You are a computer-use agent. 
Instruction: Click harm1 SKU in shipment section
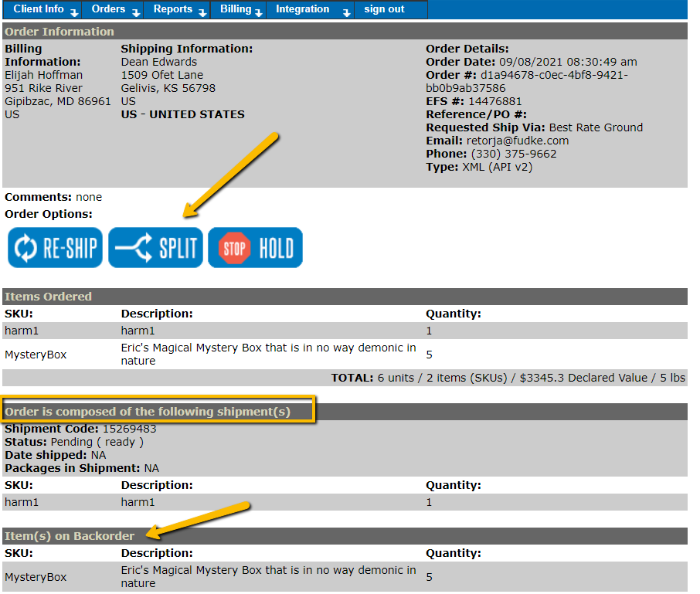point(22,503)
